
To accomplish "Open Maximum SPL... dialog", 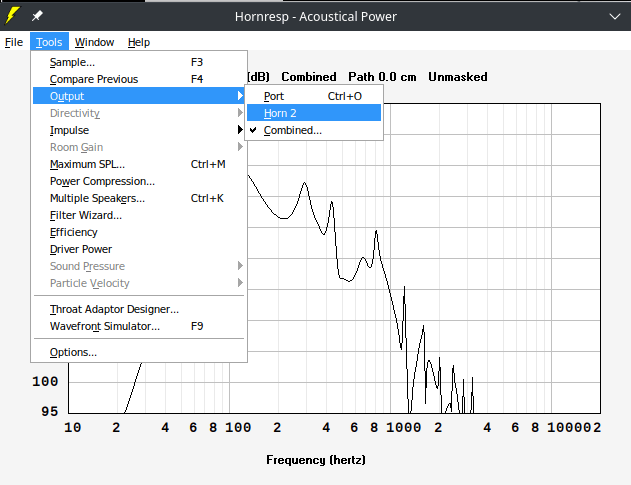I will point(139,164).
